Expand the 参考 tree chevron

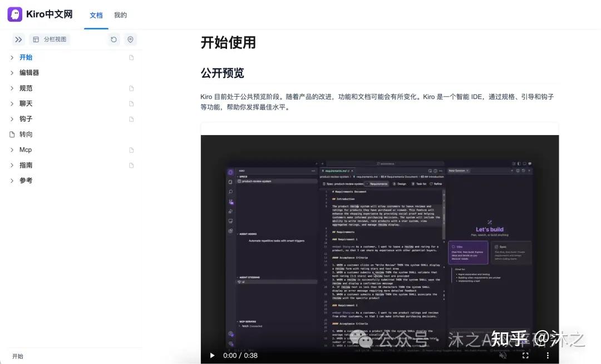pos(12,181)
